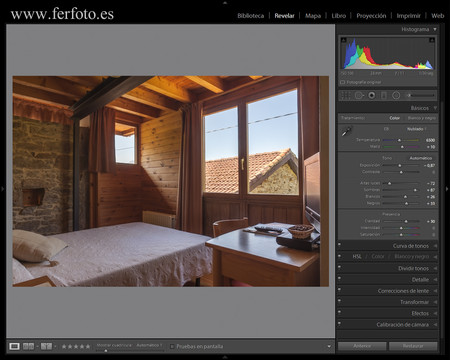Click the Sombras slider handle
This screenshot has width=450, height=360.
tap(415, 190)
